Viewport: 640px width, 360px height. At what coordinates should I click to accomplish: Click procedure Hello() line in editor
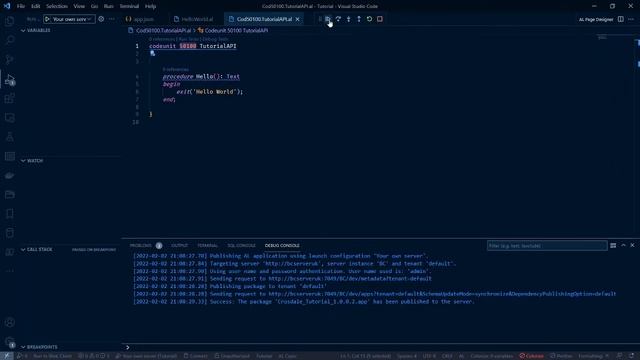click(x=201, y=76)
